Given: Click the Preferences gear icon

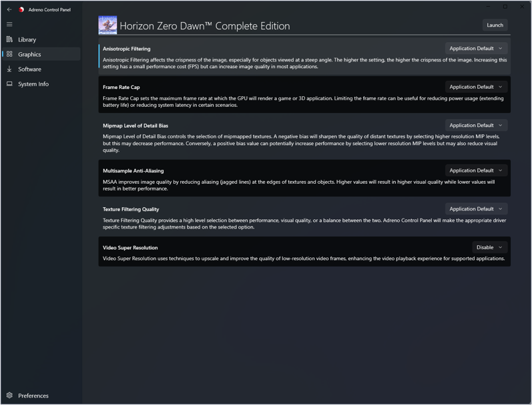Looking at the screenshot, I should click(9, 396).
